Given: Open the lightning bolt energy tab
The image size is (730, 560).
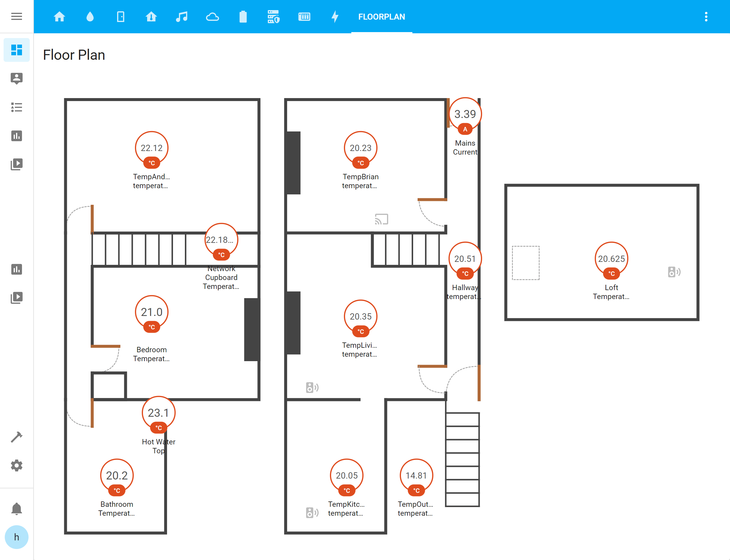Looking at the screenshot, I should click(335, 16).
